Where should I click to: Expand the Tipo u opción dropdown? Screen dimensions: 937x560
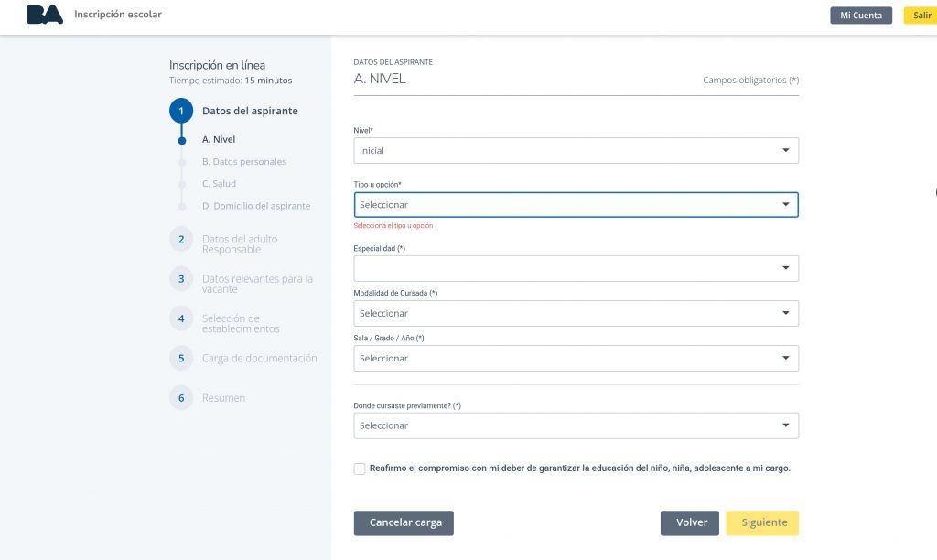[576, 204]
